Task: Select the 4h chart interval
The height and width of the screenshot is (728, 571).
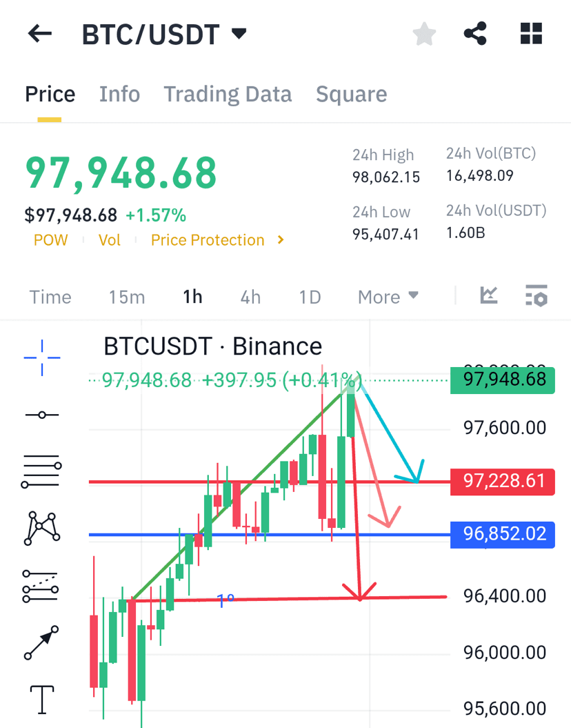Action: (250, 297)
